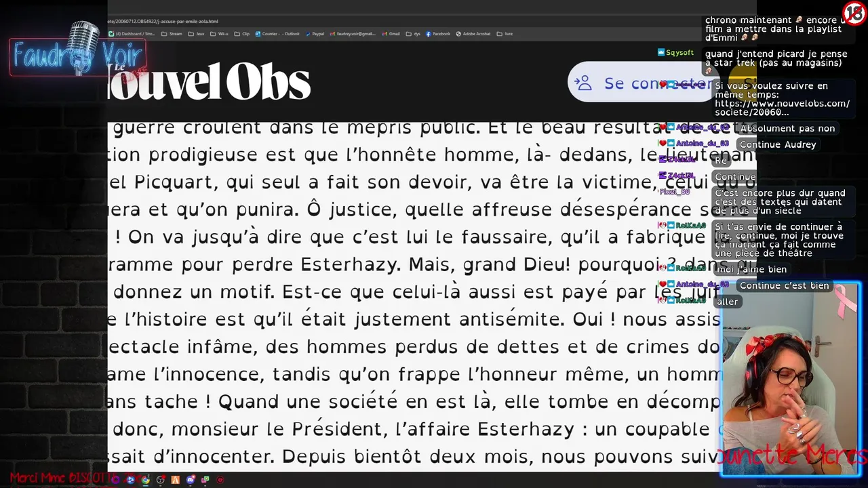Click the chat message 'Absolument pas non'
This screenshot has width=868, height=488.
(787, 128)
